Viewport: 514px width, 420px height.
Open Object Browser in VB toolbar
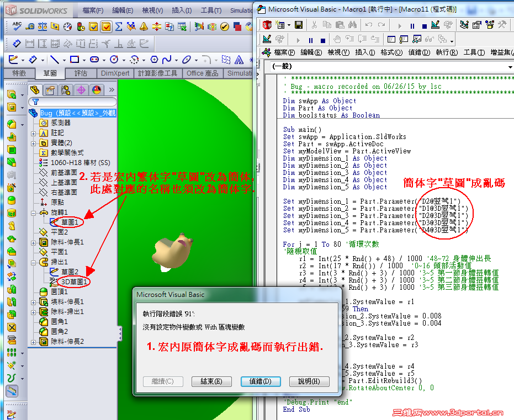[x=490, y=25]
